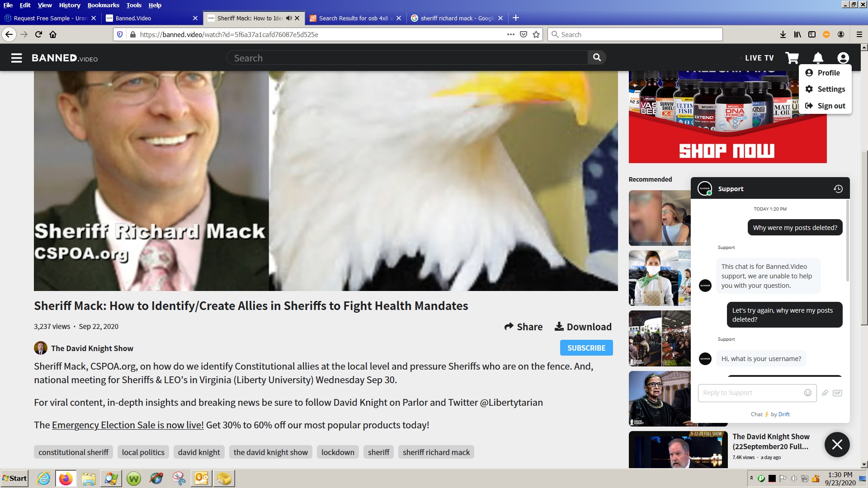Screen dimensions: 868x488
Task: Open the Bookmarks menu
Action: point(104,5)
